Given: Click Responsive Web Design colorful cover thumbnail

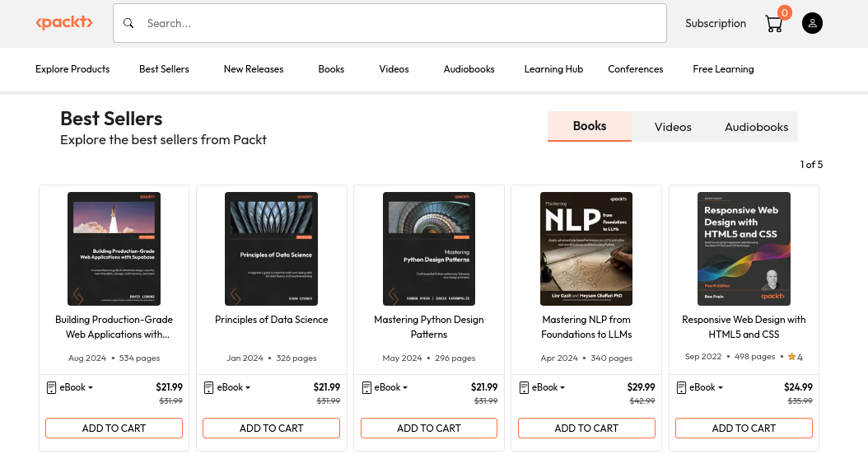Looking at the screenshot, I should 744,249.
